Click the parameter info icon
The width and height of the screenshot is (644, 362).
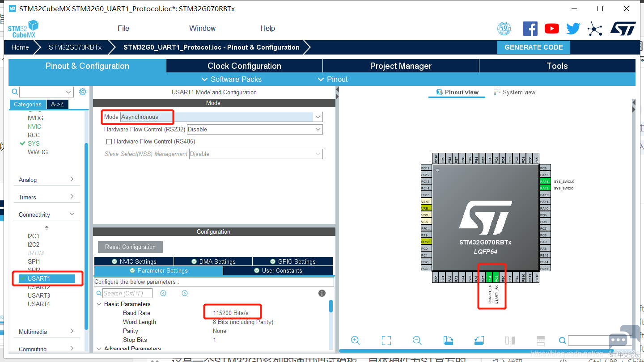tap(322, 293)
